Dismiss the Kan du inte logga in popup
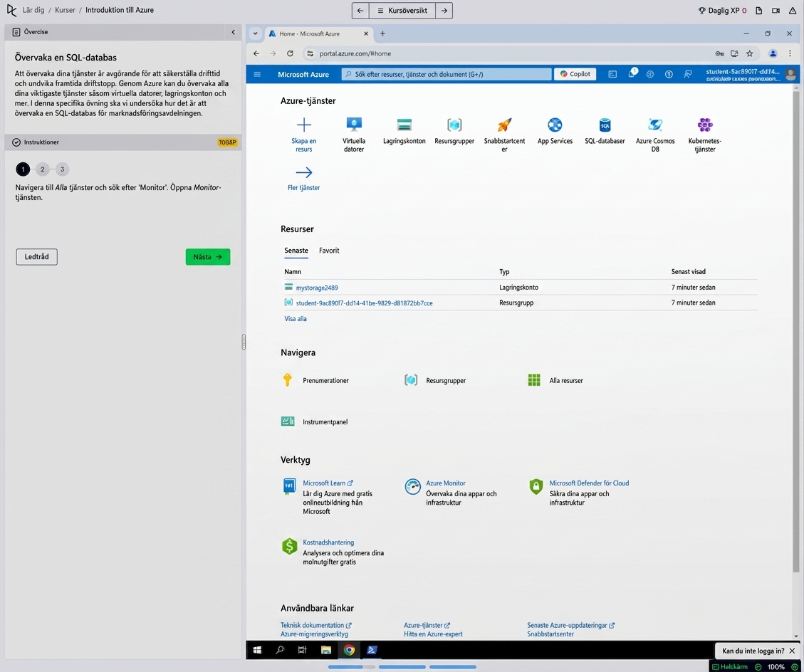The width and height of the screenshot is (804, 672). pyautogui.click(x=792, y=651)
